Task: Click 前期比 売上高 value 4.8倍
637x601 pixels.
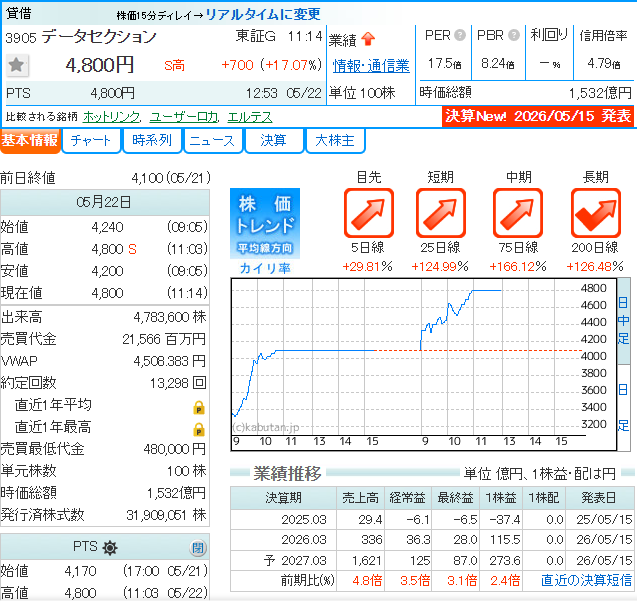Action: click(367, 580)
